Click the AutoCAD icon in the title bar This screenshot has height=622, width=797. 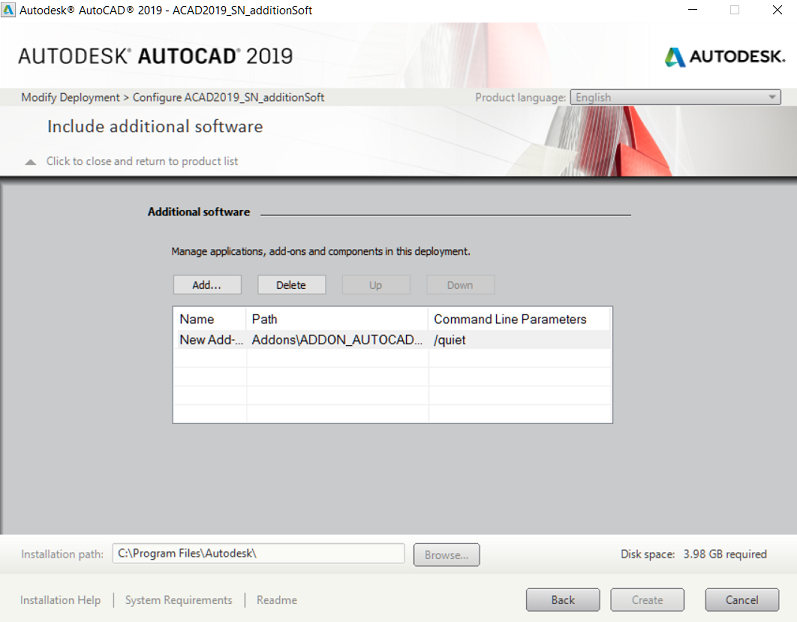pos(8,10)
